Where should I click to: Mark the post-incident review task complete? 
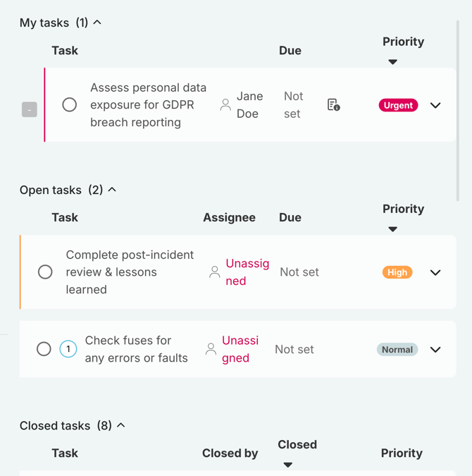point(45,272)
